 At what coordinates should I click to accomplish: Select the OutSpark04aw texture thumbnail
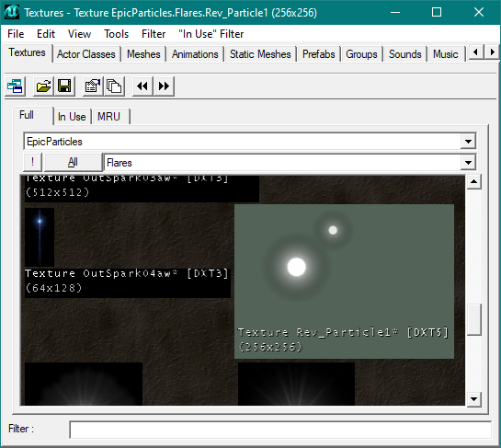(x=40, y=237)
